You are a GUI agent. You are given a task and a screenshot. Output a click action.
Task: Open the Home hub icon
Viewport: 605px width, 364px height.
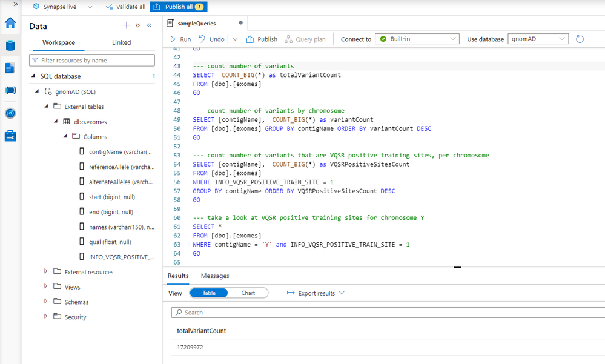coord(10,23)
